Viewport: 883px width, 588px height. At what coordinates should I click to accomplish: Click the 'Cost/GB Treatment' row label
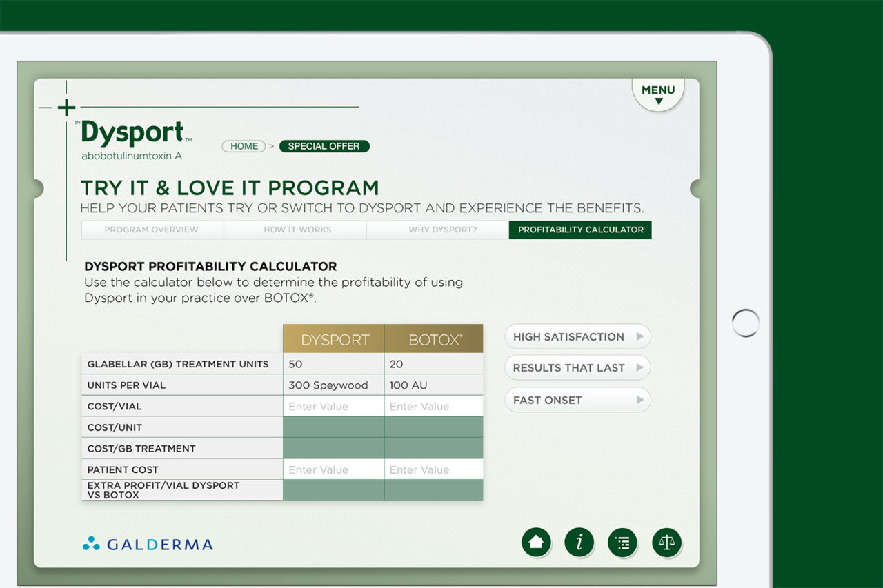tap(141, 448)
